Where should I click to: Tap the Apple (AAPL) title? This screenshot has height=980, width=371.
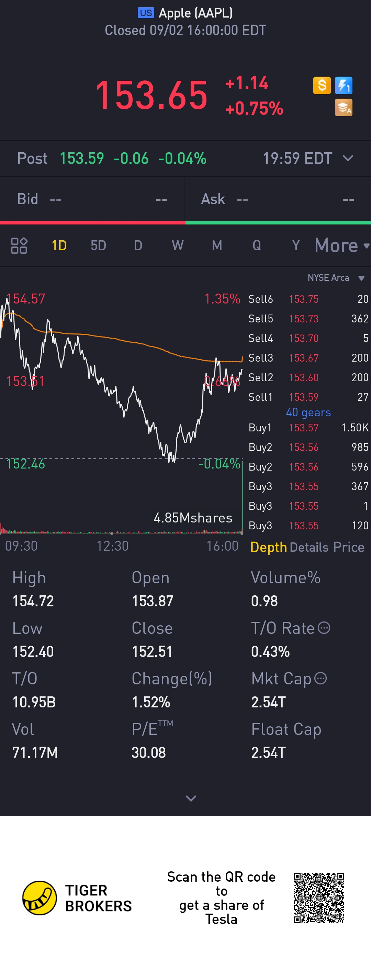[195, 13]
